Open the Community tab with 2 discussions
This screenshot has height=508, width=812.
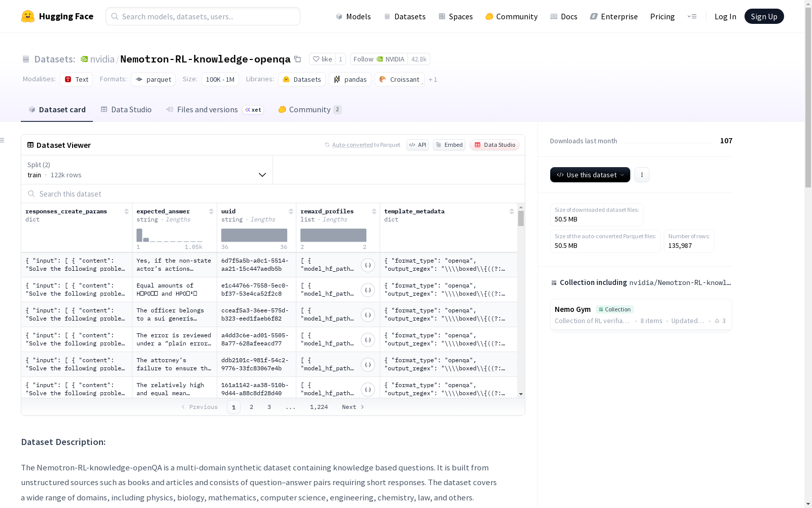(x=310, y=110)
